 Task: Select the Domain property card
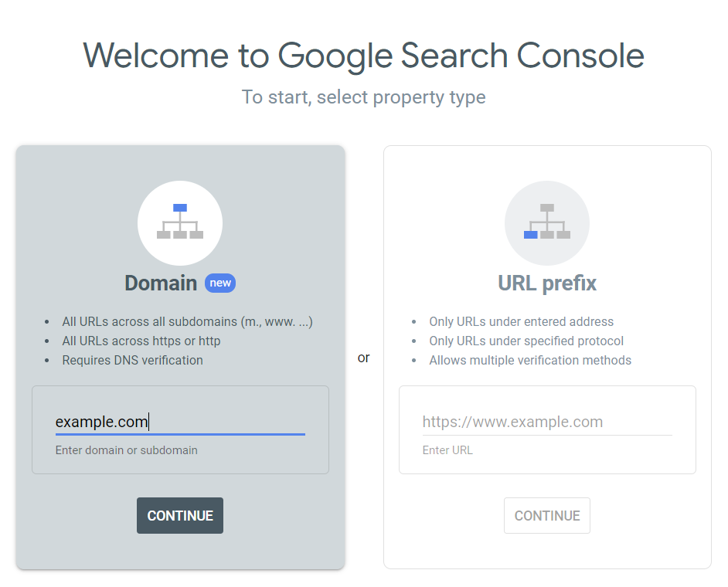(x=180, y=355)
